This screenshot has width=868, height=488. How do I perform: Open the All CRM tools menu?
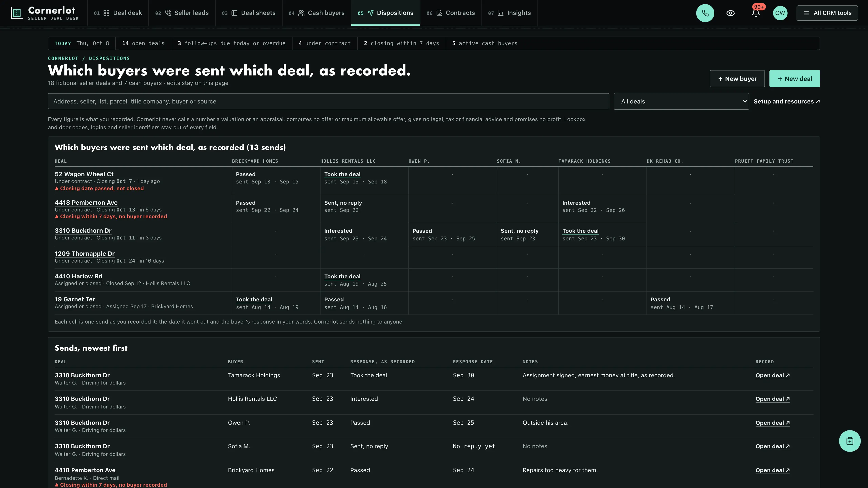[827, 13]
